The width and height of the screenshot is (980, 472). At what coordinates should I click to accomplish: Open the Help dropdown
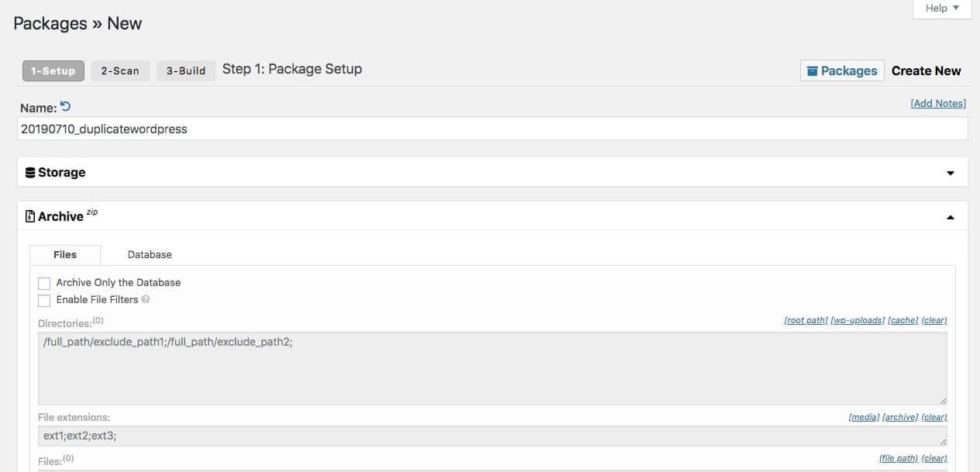(941, 9)
